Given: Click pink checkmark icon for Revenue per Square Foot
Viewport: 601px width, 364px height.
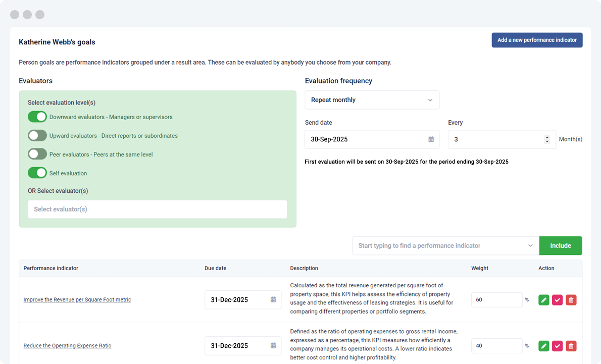Looking at the screenshot, I should click(x=557, y=300).
